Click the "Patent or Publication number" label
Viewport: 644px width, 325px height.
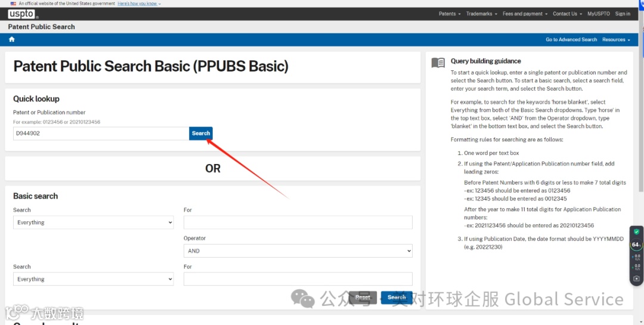pos(49,112)
